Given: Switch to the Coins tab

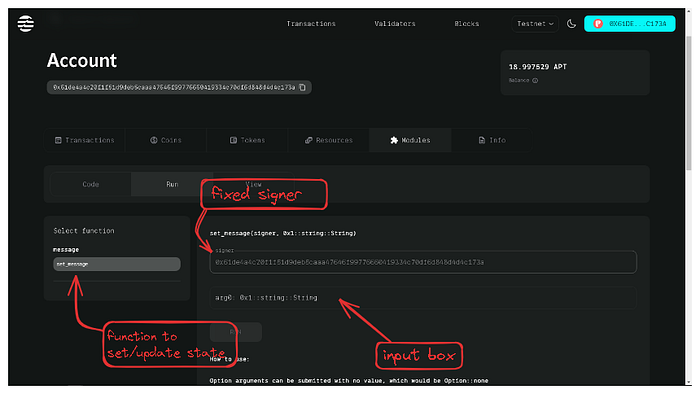Looking at the screenshot, I should [x=166, y=140].
